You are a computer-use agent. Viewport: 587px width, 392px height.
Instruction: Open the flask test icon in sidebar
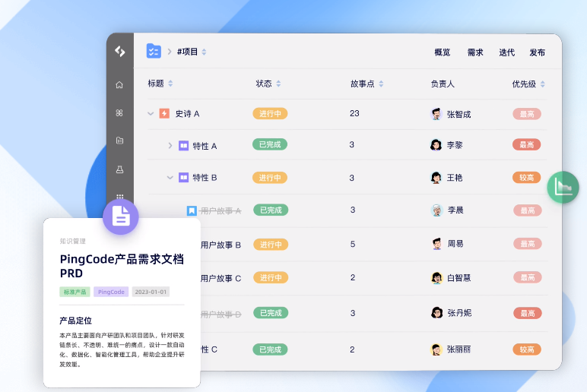119,169
